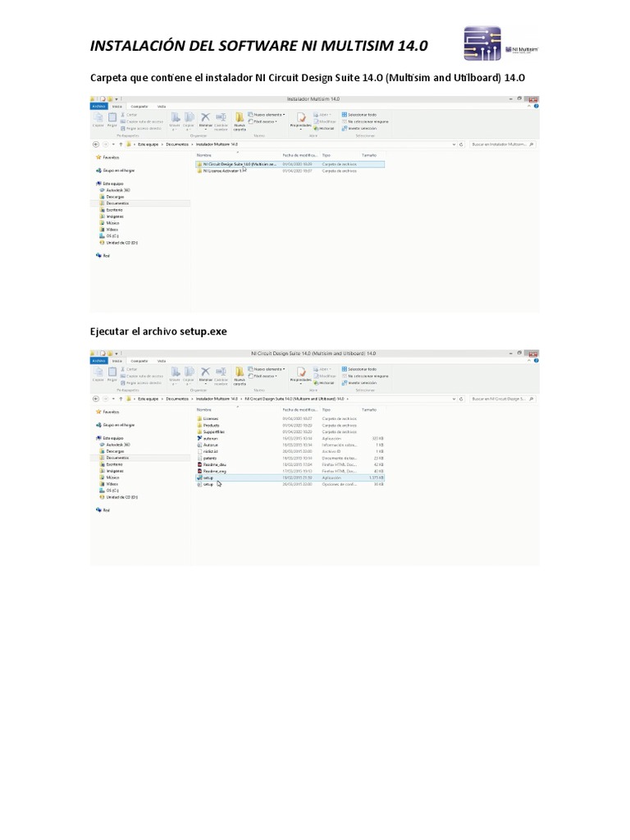The height and width of the screenshot is (840, 630).
Task: Select the patents text document
Action: click(x=290, y=458)
